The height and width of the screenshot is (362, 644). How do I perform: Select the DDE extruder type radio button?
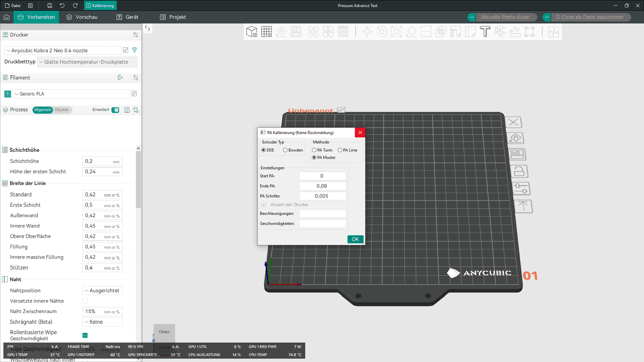pyautogui.click(x=264, y=150)
